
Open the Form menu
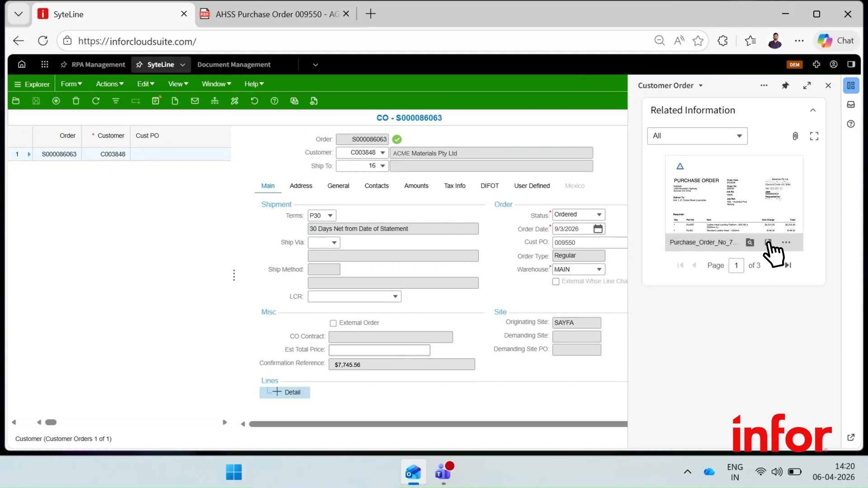pos(71,84)
